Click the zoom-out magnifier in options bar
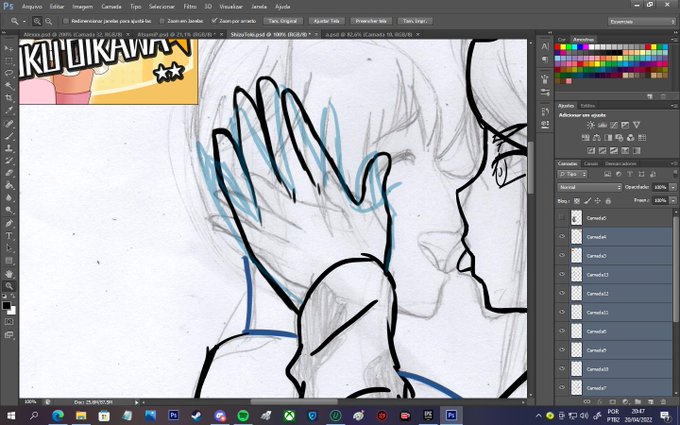 (48, 21)
